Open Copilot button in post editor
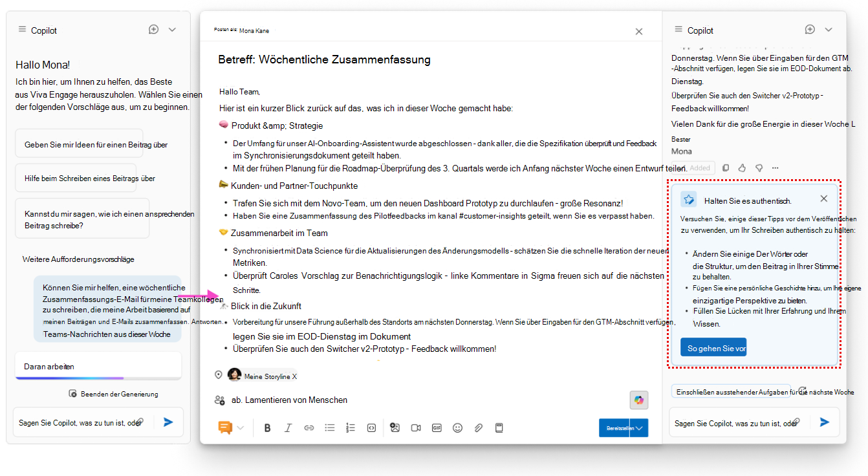The height and width of the screenshot is (476, 868). pos(639,400)
